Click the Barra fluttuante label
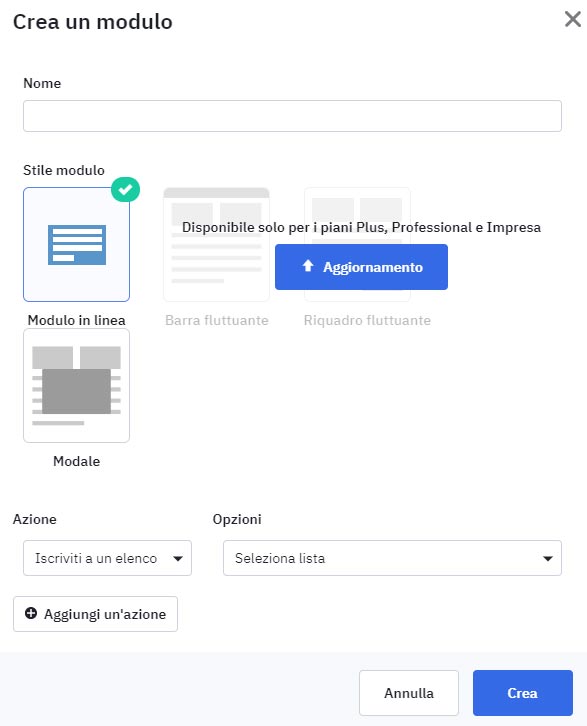The height and width of the screenshot is (726, 587). 217,320
